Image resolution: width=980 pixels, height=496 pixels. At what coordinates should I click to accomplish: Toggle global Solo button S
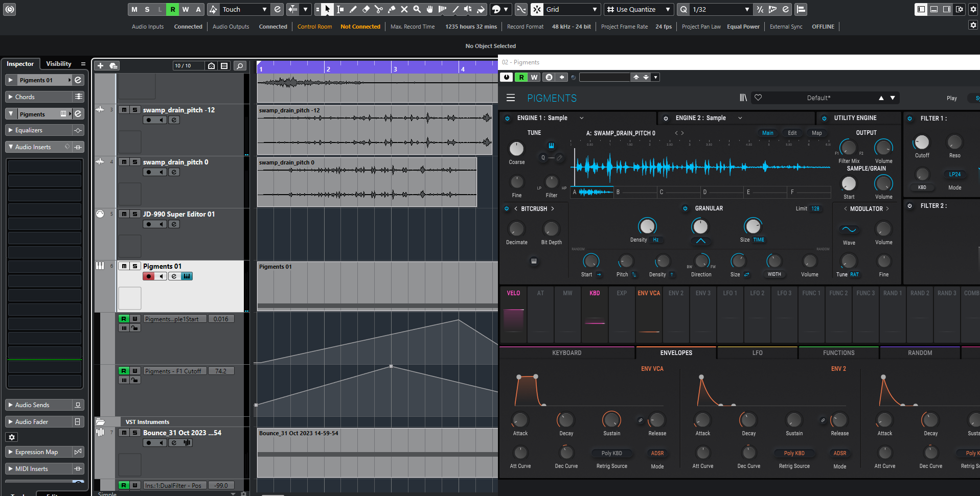[147, 9]
